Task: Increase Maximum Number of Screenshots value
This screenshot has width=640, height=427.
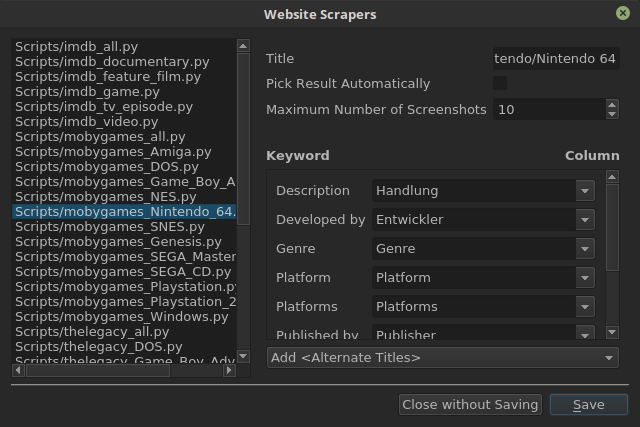Action: coord(612,104)
